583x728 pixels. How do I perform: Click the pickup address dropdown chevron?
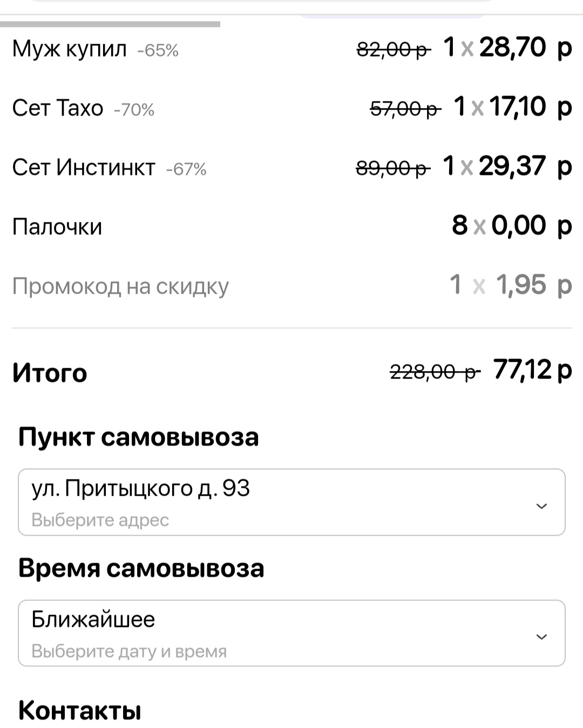click(541, 506)
